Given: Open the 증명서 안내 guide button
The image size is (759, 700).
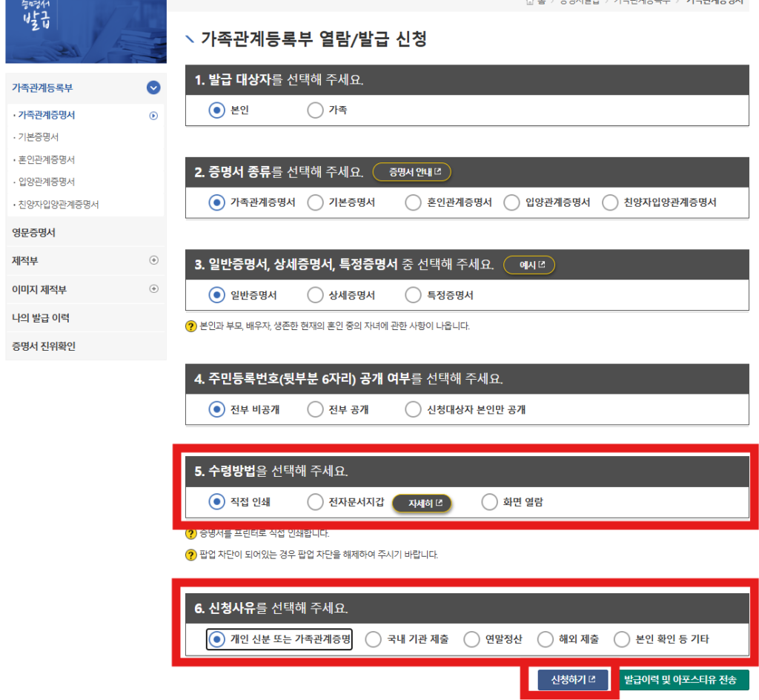Looking at the screenshot, I should pyautogui.click(x=411, y=172).
